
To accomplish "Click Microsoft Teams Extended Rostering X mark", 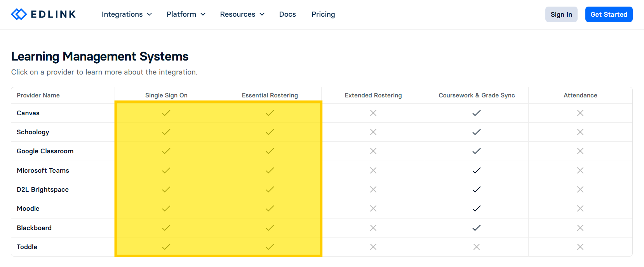I will (373, 170).
